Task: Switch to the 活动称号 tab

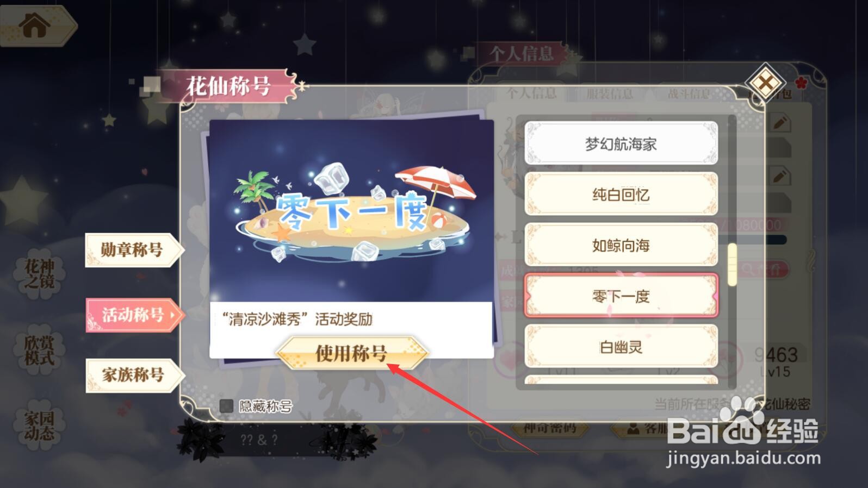Action: 134,315
